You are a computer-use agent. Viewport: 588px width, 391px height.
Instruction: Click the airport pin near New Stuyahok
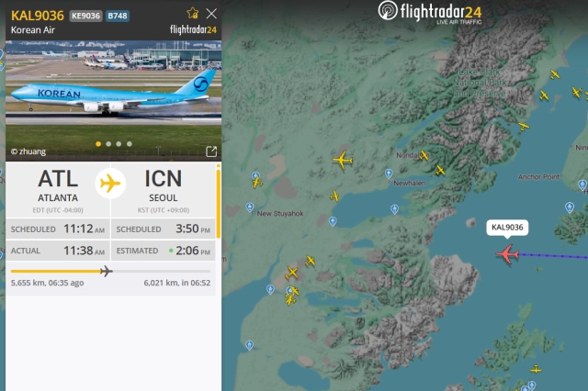[x=249, y=207]
